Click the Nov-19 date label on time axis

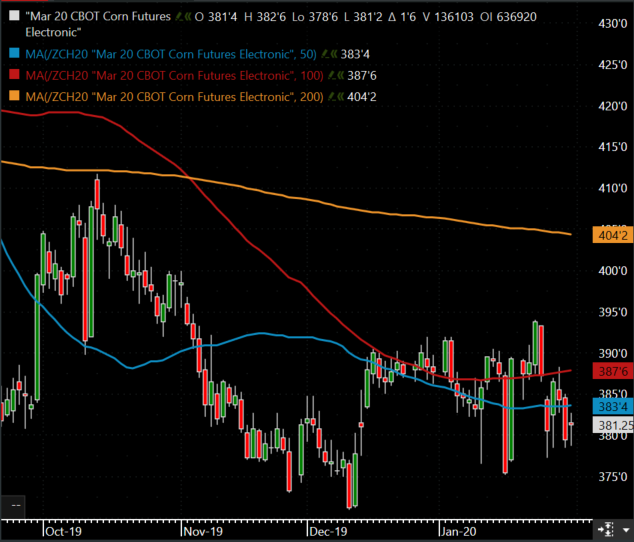click(203, 531)
